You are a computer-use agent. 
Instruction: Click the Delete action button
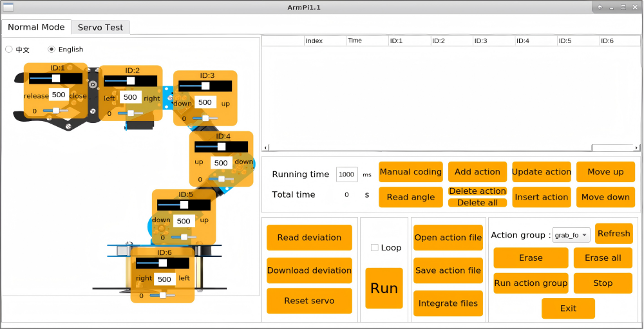[477, 191]
